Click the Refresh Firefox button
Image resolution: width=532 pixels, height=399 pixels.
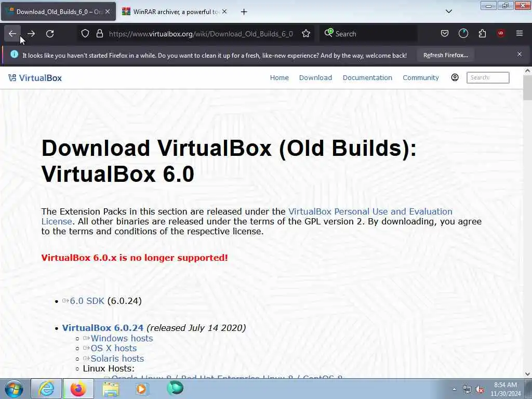pyautogui.click(x=445, y=55)
